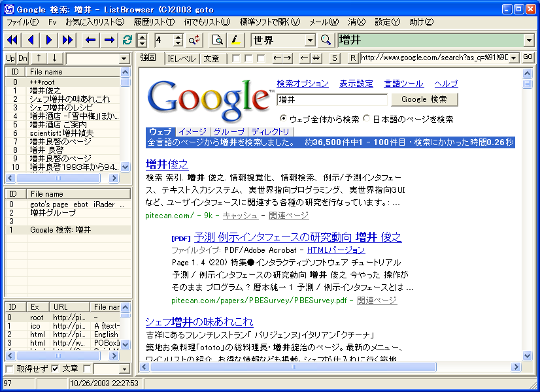This screenshot has height=392, width=540.
Task: Expand the 増井 search term dropdown
Action: coord(529,41)
